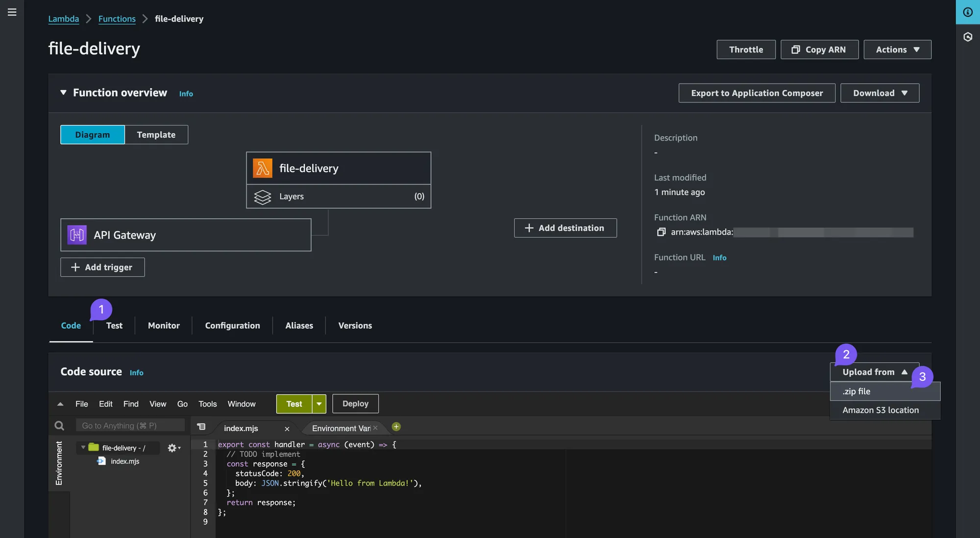Open the Edit menu in editor

pos(105,404)
